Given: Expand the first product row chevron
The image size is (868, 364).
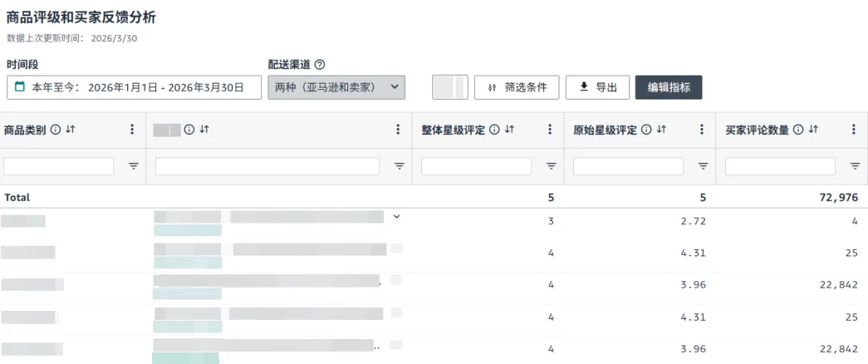Looking at the screenshot, I should 396,216.
